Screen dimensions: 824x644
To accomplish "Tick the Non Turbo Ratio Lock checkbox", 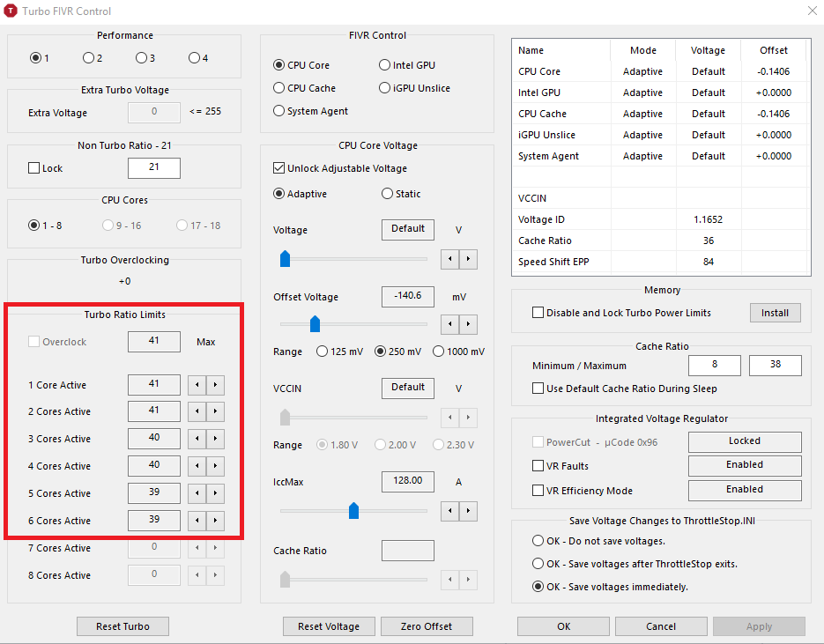I will pyautogui.click(x=33, y=168).
